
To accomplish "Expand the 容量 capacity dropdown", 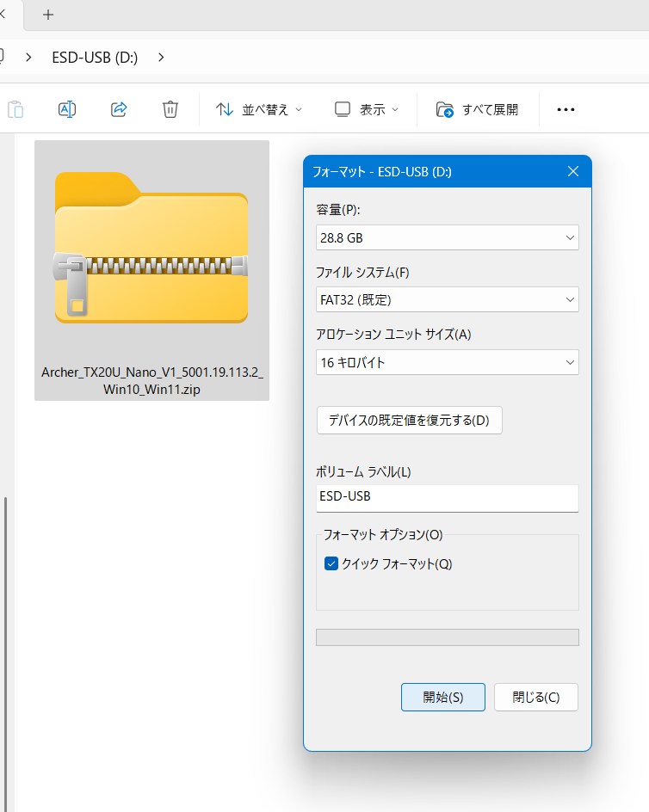I will [x=447, y=237].
